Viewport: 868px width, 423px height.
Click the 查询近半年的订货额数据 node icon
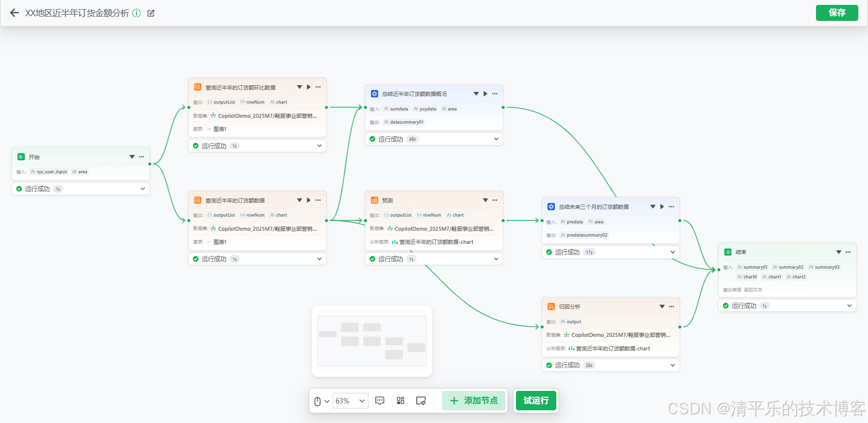click(x=198, y=200)
